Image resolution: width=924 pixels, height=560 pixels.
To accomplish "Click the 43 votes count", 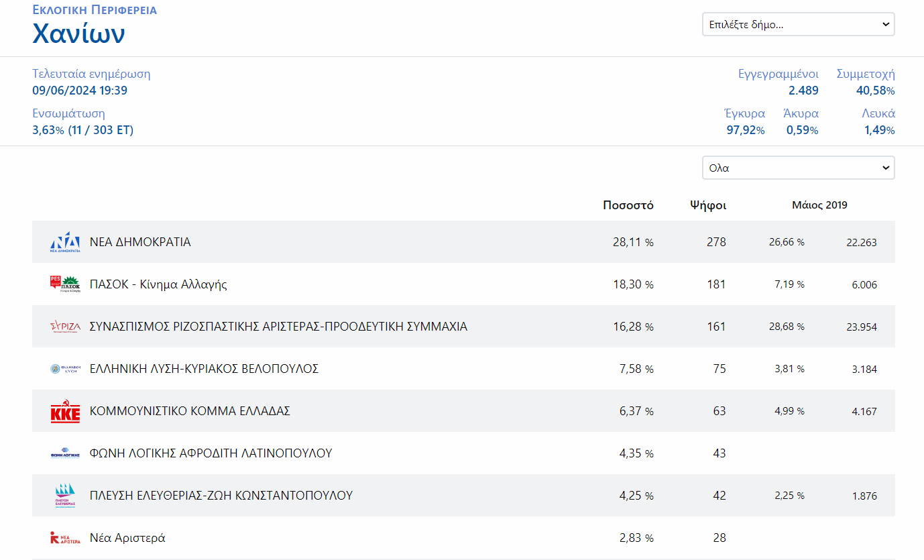I will [x=719, y=453].
